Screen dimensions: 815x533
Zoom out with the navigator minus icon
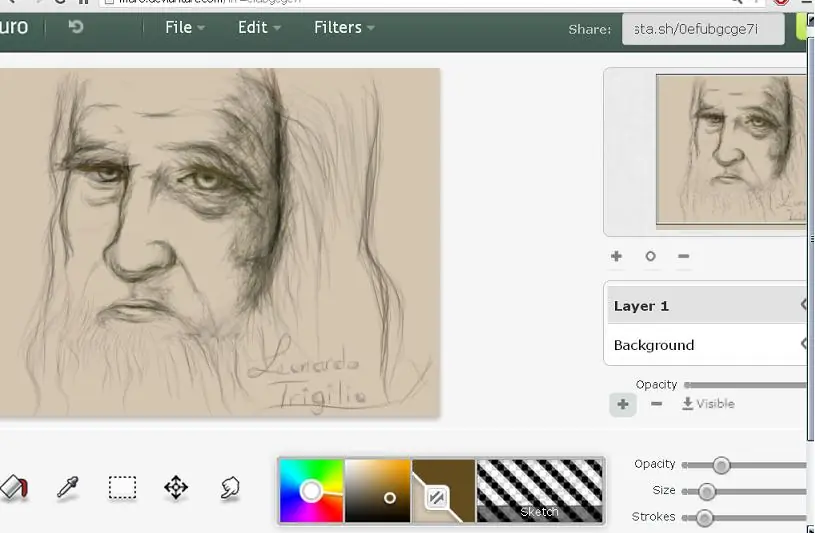pyautogui.click(x=683, y=256)
